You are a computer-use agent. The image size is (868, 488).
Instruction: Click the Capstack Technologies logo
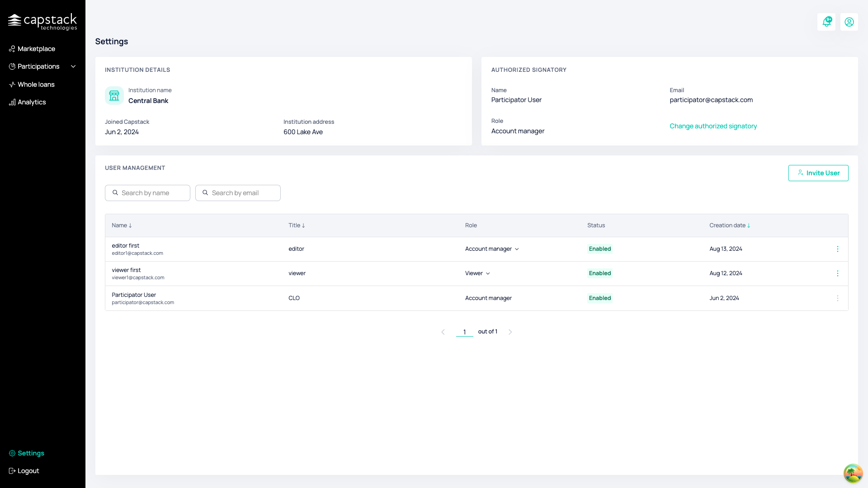pyautogui.click(x=42, y=22)
